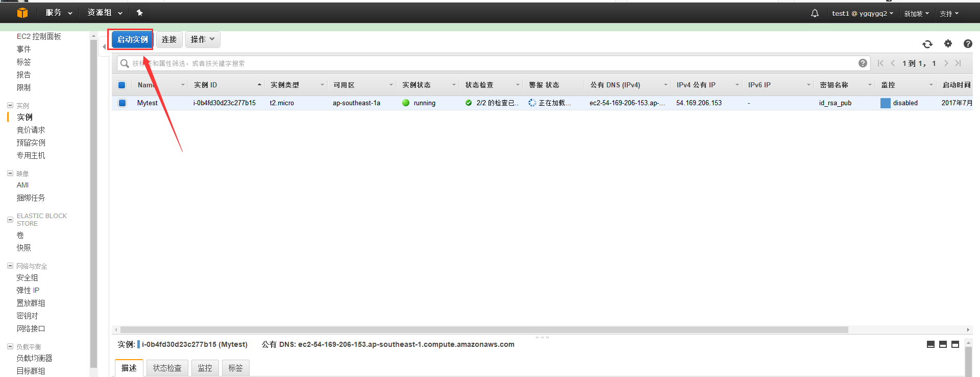The width and height of the screenshot is (980, 377).
Task: Open 专用主机 in sidebar
Action: pyautogui.click(x=31, y=155)
